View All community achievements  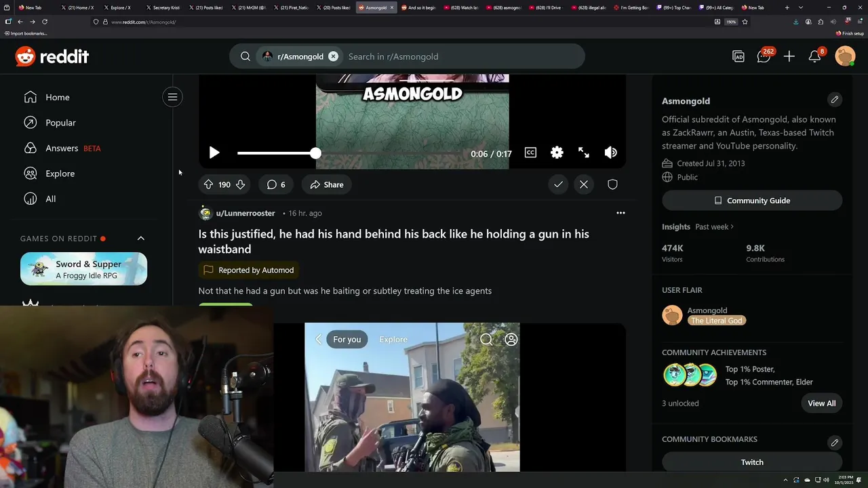click(x=822, y=403)
